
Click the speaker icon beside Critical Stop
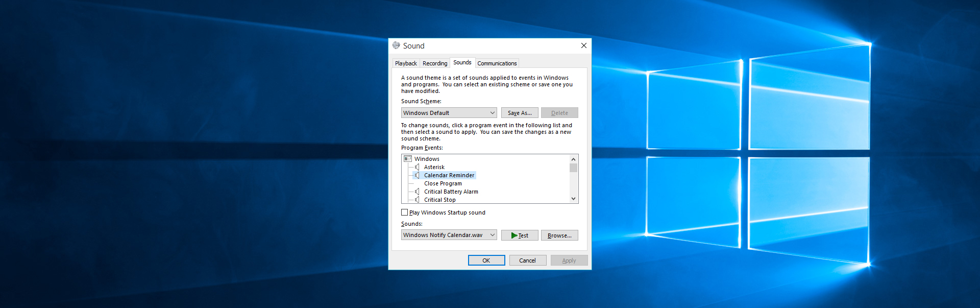417,200
